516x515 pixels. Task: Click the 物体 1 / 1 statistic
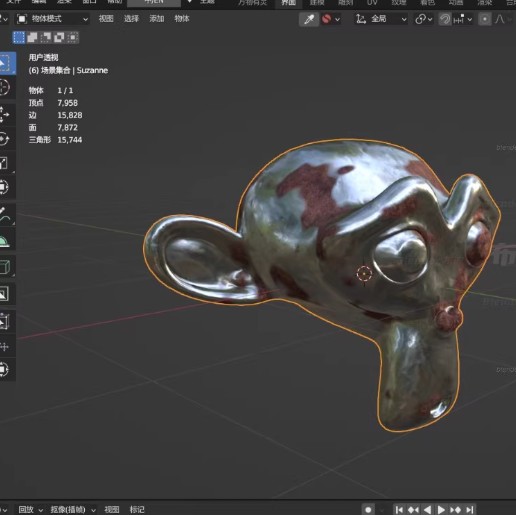51,91
